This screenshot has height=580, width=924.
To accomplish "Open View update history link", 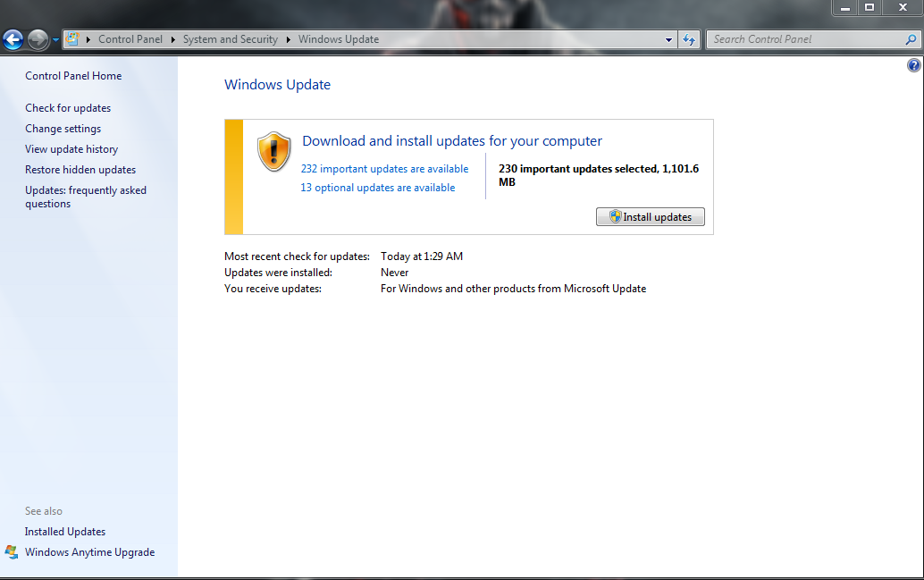I will click(x=71, y=149).
